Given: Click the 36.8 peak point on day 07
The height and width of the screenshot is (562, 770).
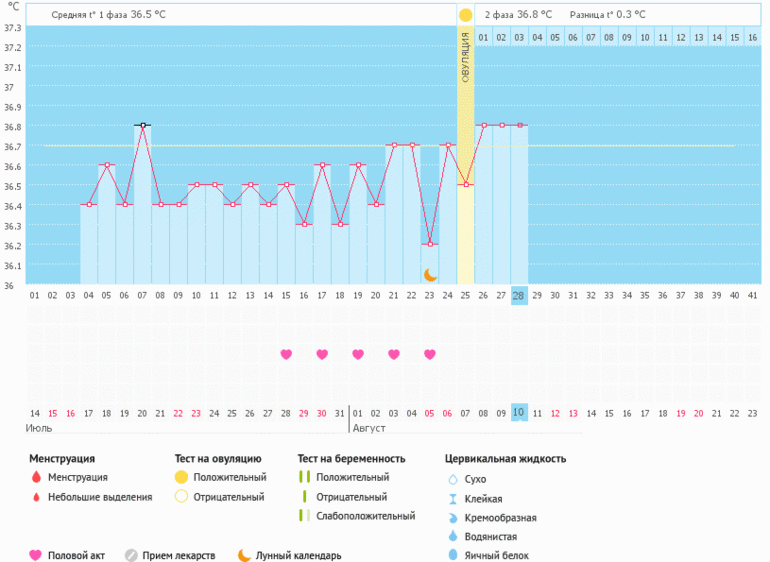Looking at the screenshot, I should point(143,125).
